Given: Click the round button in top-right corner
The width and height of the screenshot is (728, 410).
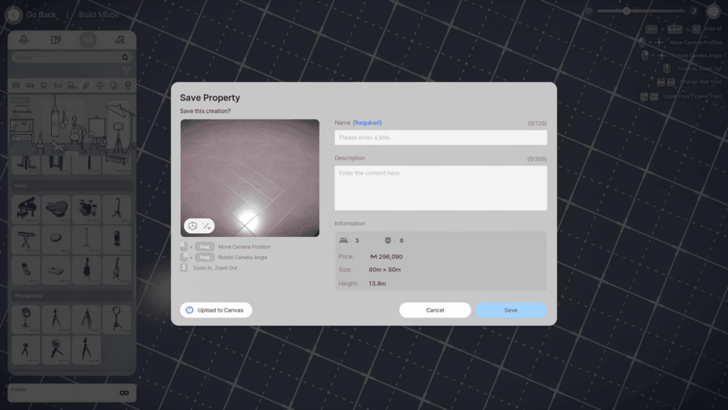Looking at the screenshot, I should coord(713,11).
